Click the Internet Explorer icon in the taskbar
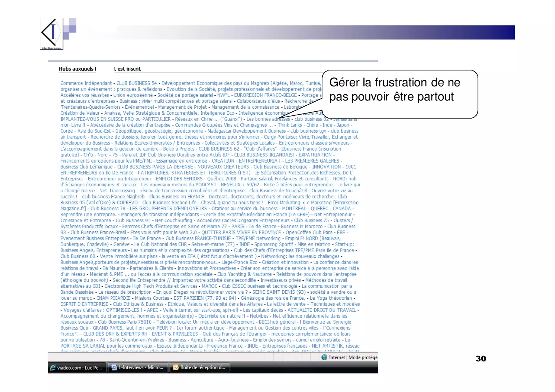 [53, 368]
